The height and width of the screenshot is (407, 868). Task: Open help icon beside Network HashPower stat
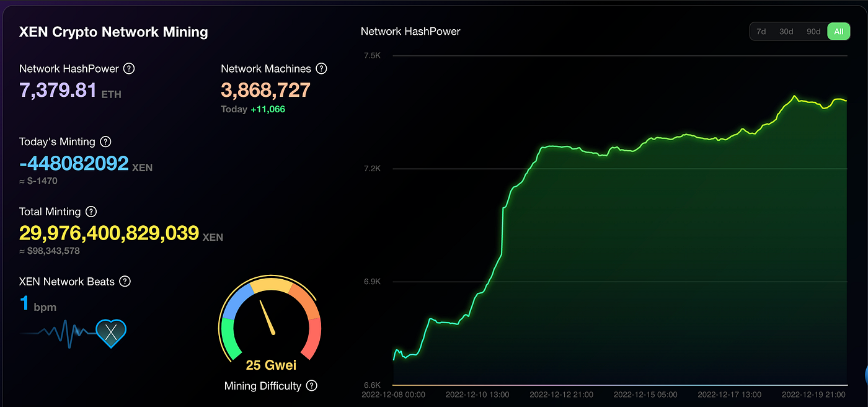[129, 68]
